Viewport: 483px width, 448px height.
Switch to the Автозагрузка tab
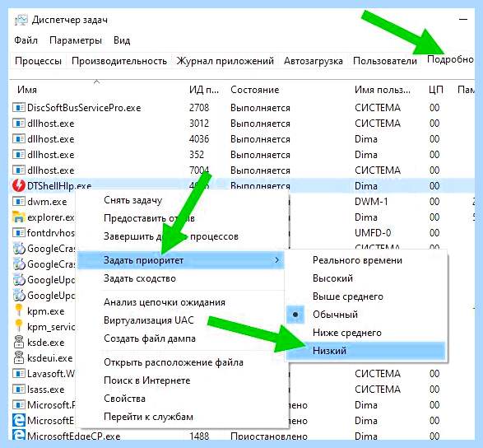[x=313, y=61]
